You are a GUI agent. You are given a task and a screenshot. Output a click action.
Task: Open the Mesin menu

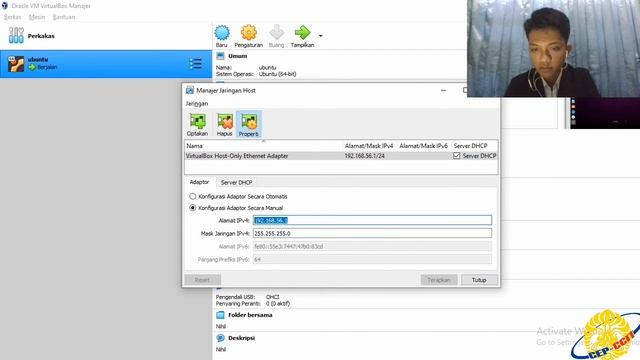pos(37,17)
